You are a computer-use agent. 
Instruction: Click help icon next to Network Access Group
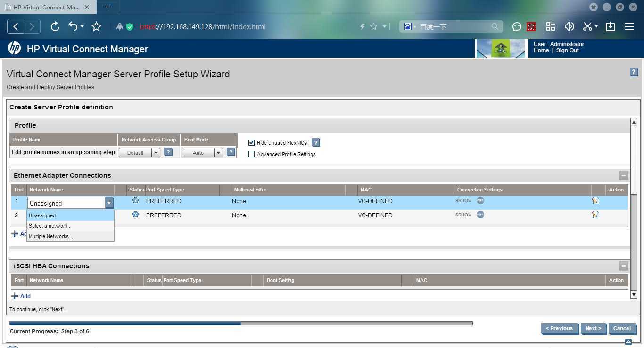pyautogui.click(x=168, y=152)
